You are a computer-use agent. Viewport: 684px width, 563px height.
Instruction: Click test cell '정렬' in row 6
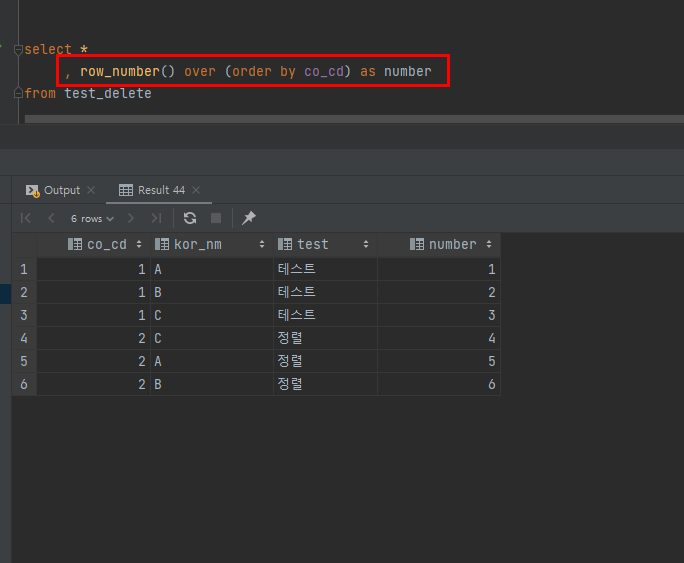coord(325,384)
